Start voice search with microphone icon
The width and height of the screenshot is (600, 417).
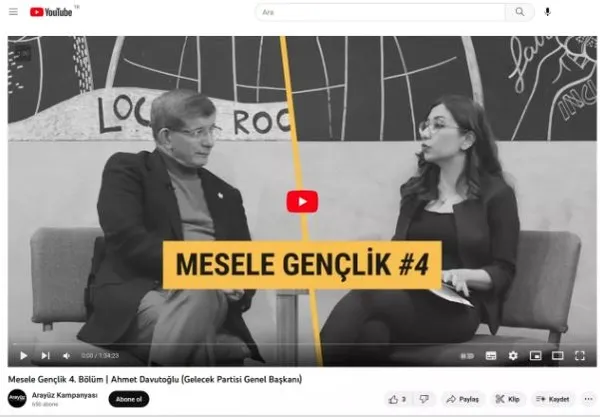[x=548, y=12]
